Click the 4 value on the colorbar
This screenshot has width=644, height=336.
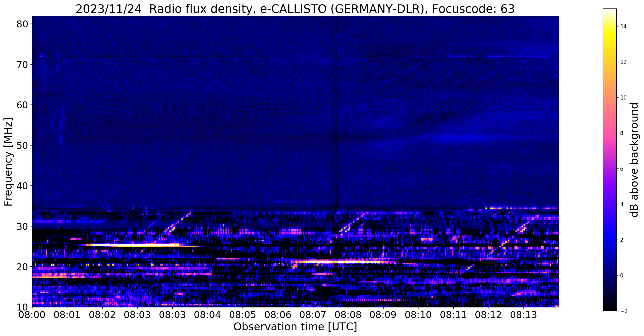(621, 204)
